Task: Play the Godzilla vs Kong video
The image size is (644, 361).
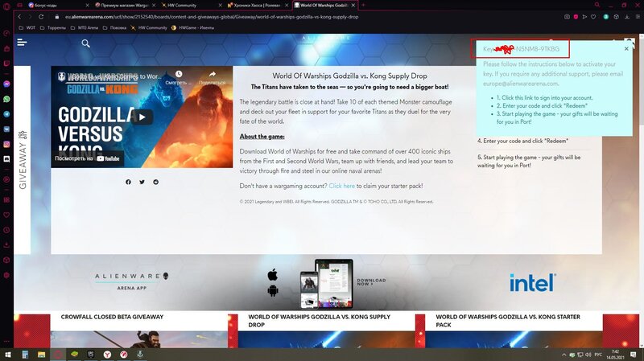Action: pos(142,117)
